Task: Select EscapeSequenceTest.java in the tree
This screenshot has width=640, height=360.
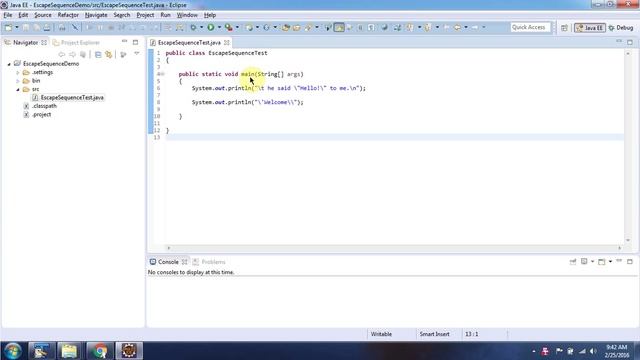Action: pyautogui.click(x=72, y=98)
